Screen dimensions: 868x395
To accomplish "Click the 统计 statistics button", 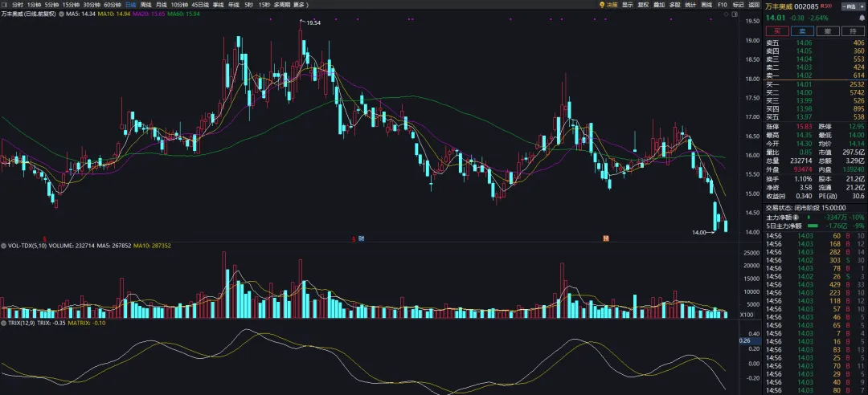I will 690,5.
